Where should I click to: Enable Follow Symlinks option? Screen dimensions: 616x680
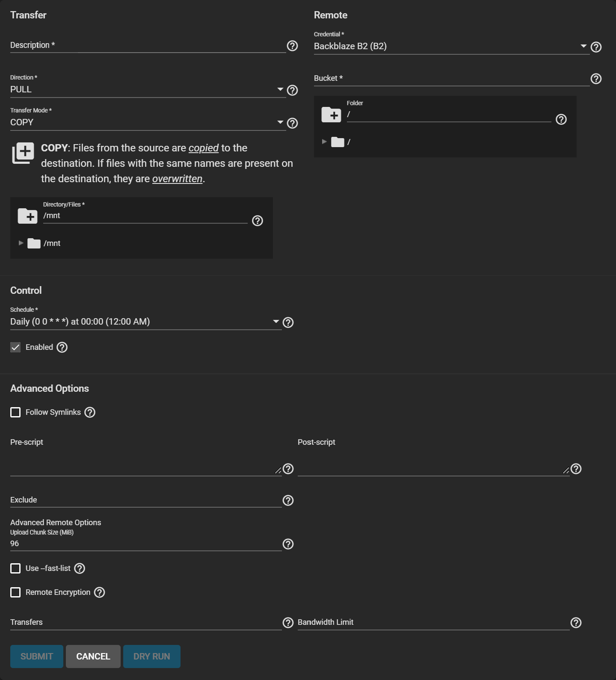coord(15,412)
